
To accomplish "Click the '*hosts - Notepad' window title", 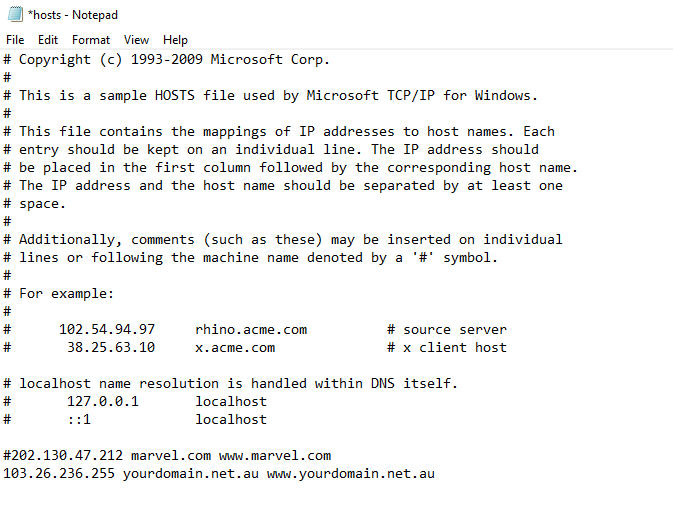I will tap(73, 15).
